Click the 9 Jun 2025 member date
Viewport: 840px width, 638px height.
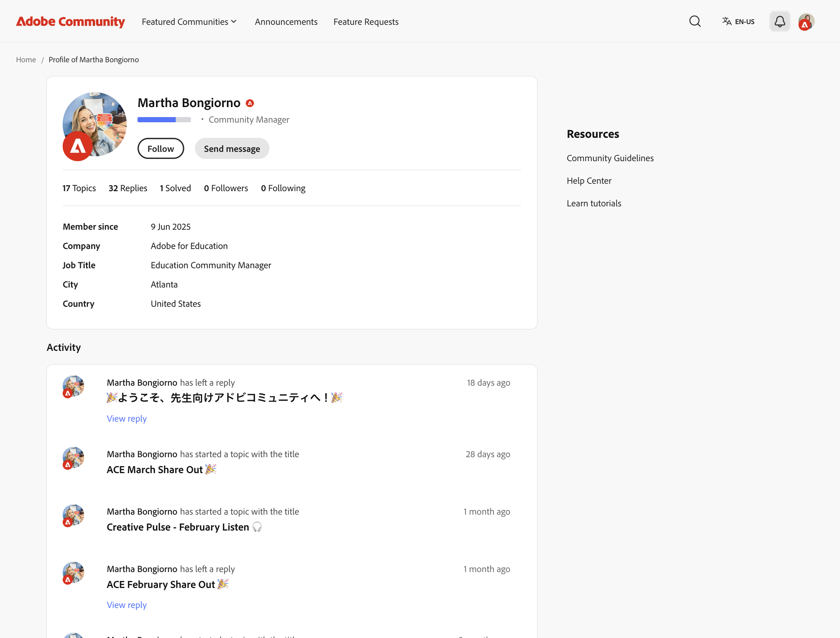[171, 227]
